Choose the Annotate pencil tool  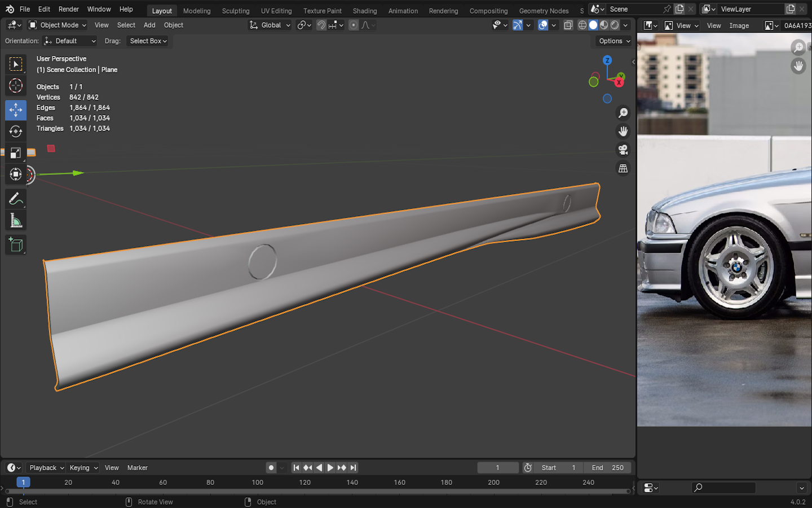[16, 199]
